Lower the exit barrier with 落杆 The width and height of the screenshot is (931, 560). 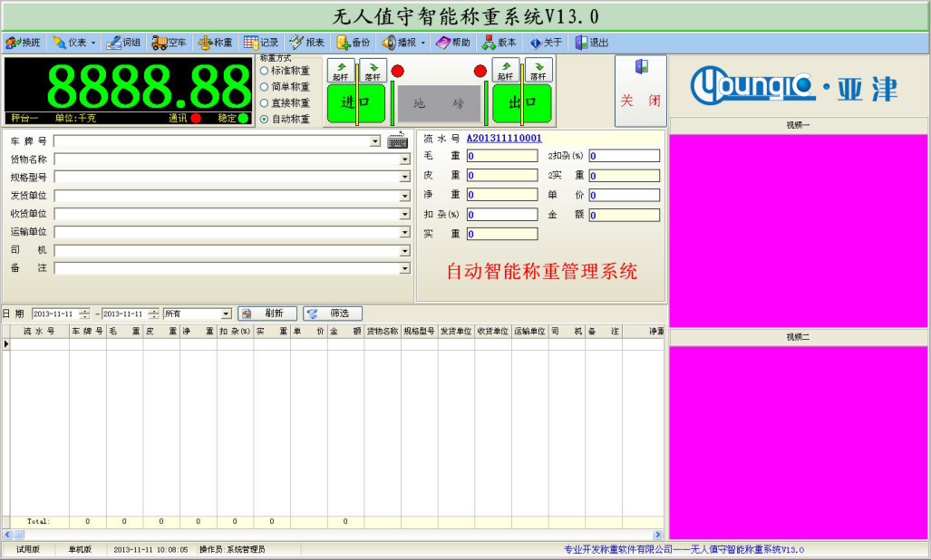(x=538, y=71)
